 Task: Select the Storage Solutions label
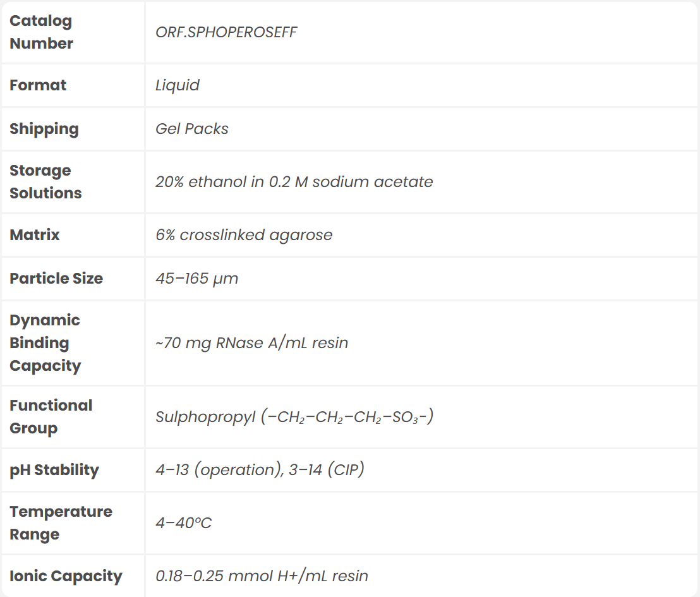click(45, 182)
